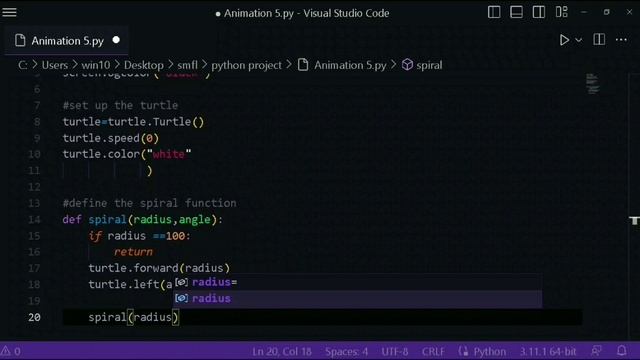Viewport: 640px width, 360px height.
Task: Click the 'white' string in turtle.color
Action: point(169,154)
